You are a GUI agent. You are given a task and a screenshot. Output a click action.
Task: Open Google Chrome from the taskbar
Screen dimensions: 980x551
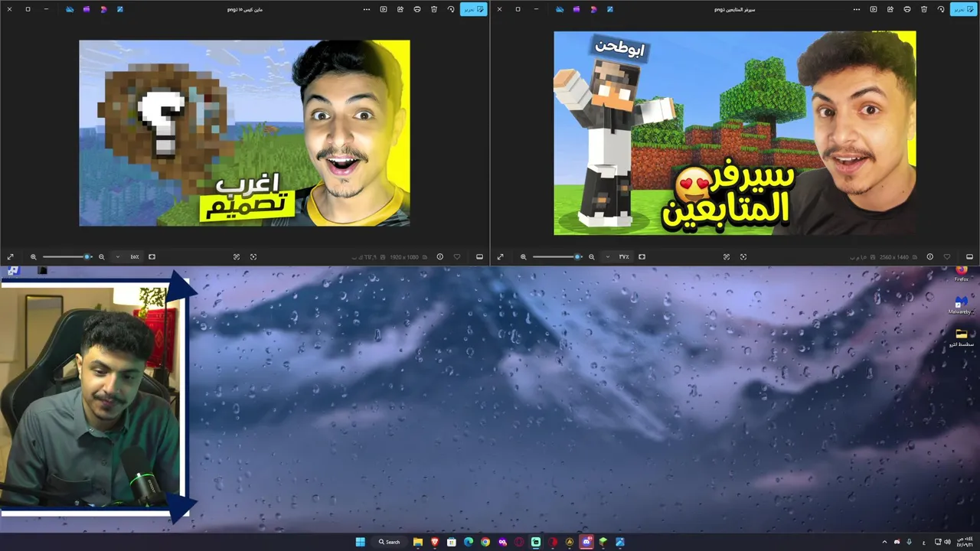[485, 542]
